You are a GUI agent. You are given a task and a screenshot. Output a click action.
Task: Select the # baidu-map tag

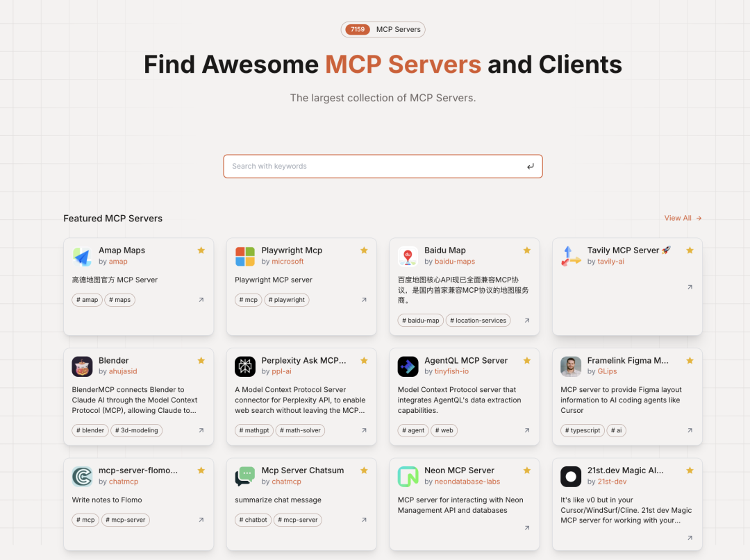click(420, 321)
